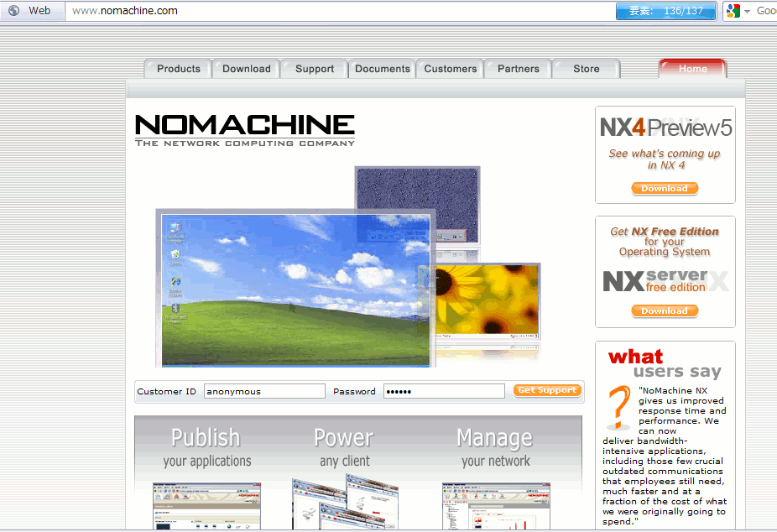777x532 pixels.
Task: Click the "THE NETWORK COMPUTING COMPANY" tagline
Action: (245, 143)
